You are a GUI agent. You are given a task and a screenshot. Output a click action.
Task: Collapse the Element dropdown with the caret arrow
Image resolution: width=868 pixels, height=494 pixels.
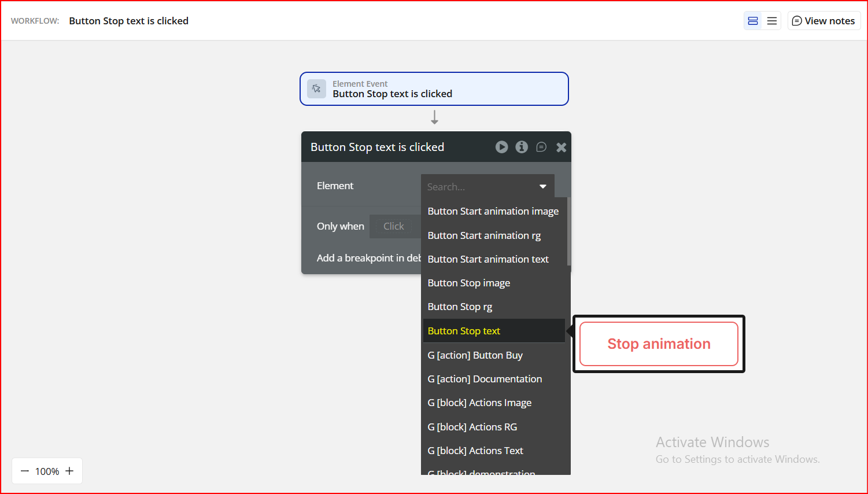pyautogui.click(x=543, y=186)
